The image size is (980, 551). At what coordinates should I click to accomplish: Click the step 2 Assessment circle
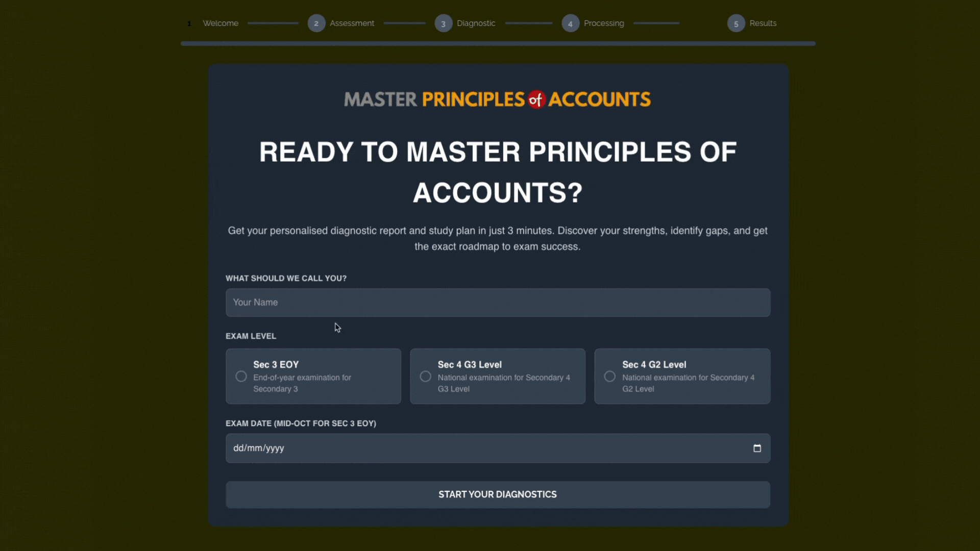coord(316,23)
